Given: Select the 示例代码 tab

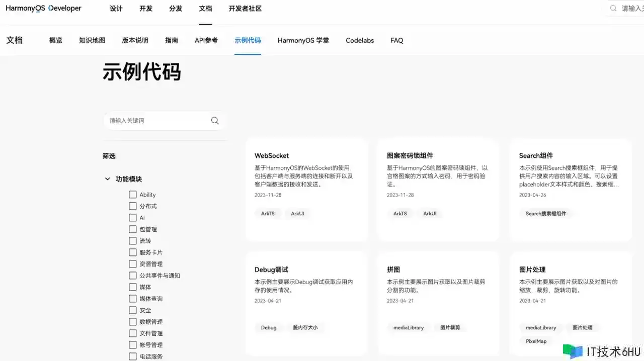Looking at the screenshot, I should coord(248,40).
